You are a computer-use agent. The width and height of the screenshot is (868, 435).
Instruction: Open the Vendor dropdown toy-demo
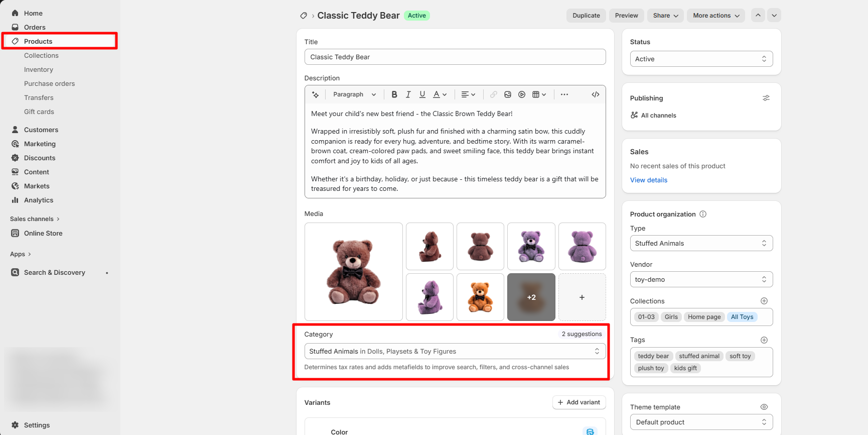point(701,279)
